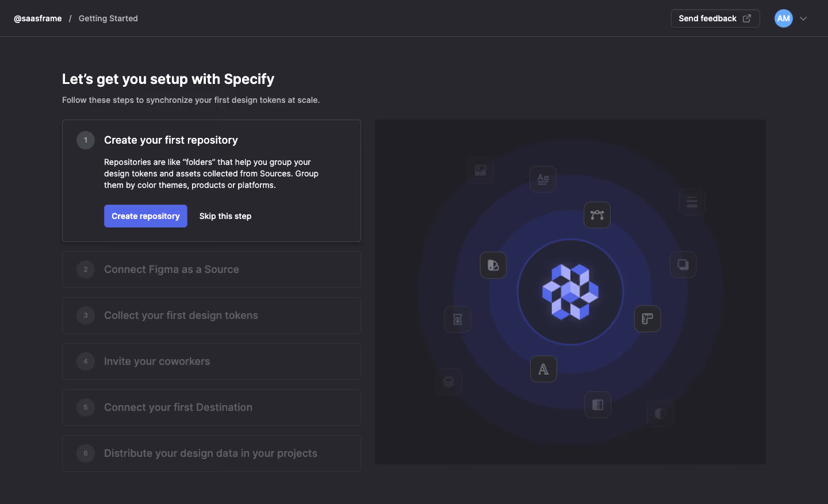This screenshot has width=828, height=504.
Task: Click the image bitmap icon
Action: pos(480,170)
